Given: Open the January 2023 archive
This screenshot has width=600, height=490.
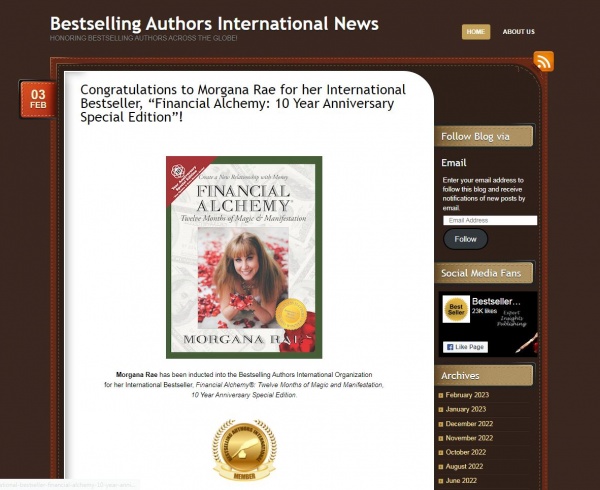Looking at the screenshot, I should (466, 409).
